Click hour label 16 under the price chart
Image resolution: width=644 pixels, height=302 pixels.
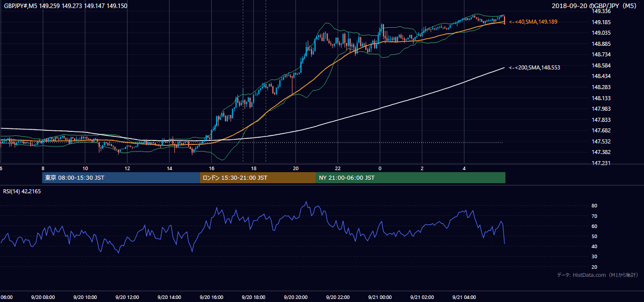tap(212, 168)
